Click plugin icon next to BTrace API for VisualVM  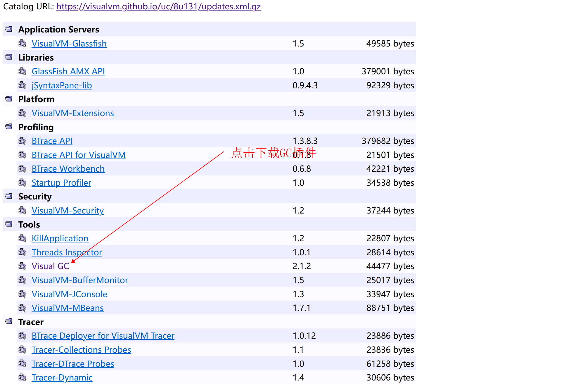22,155
